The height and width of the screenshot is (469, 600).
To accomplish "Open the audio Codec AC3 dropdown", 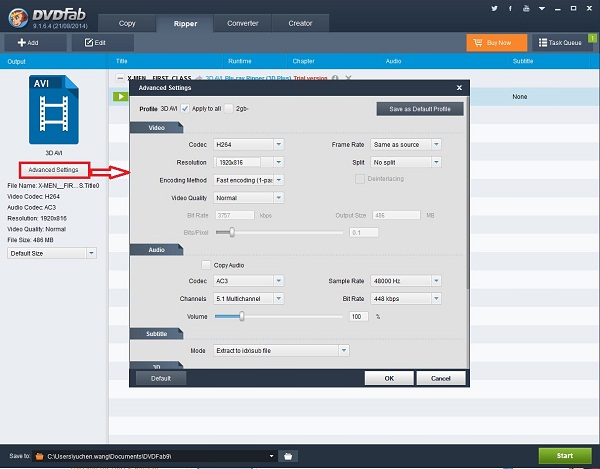I will [x=248, y=281].
